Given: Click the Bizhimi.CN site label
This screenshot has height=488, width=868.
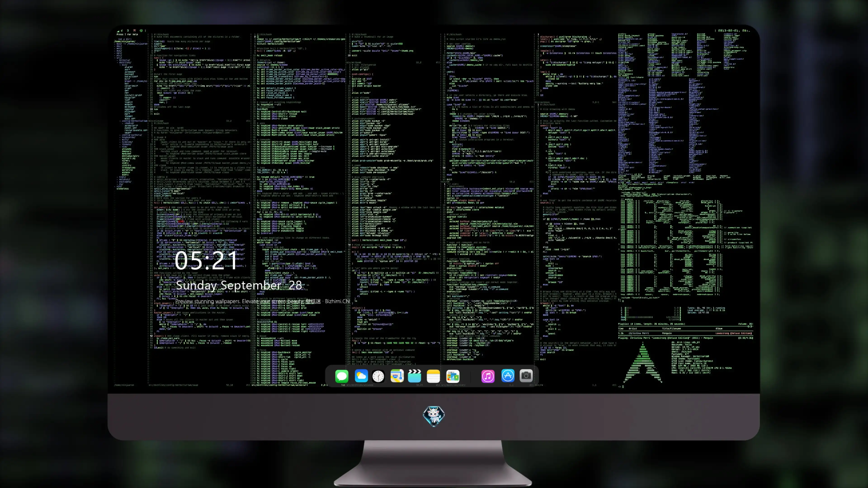Looking at the screenshot, I should (x=337, y=301).
